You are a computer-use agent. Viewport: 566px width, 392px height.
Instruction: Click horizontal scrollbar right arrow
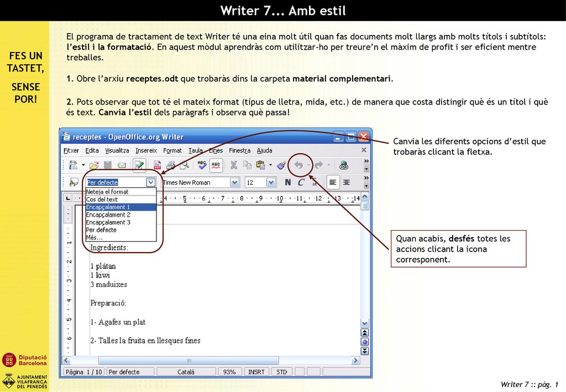pyautogui.click(x=355, y=360)
